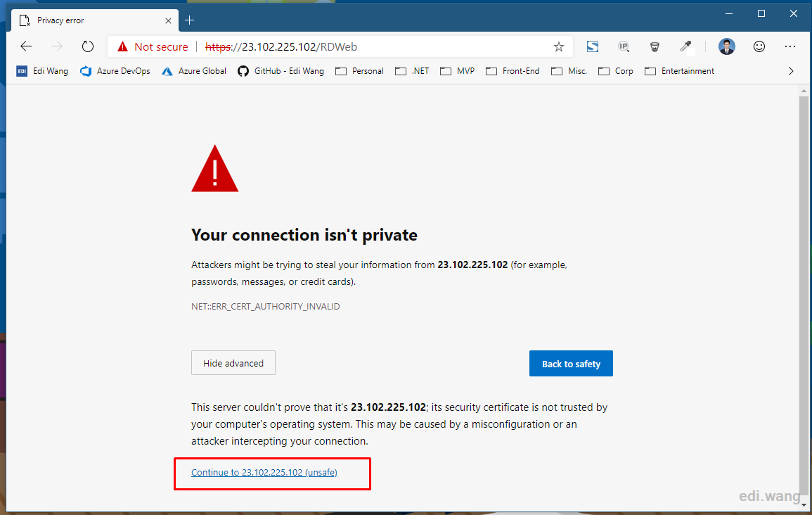
Task: Open the user profile avatar
Action: (726, 46)
